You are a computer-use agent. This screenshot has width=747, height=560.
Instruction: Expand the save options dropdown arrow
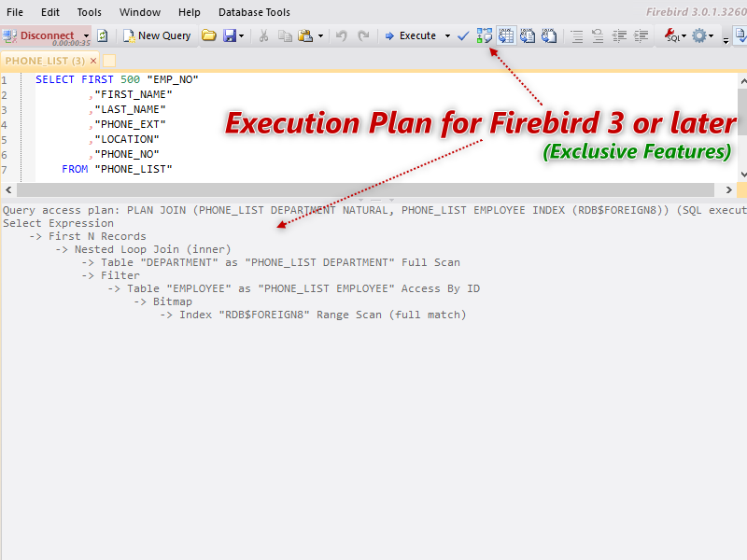pyautogui.click(x=242, y=36)
